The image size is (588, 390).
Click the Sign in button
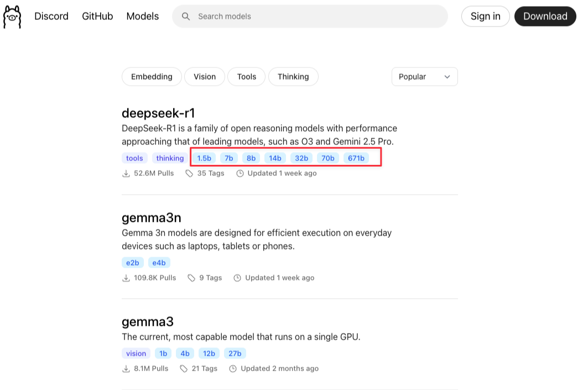coord(485,16)
